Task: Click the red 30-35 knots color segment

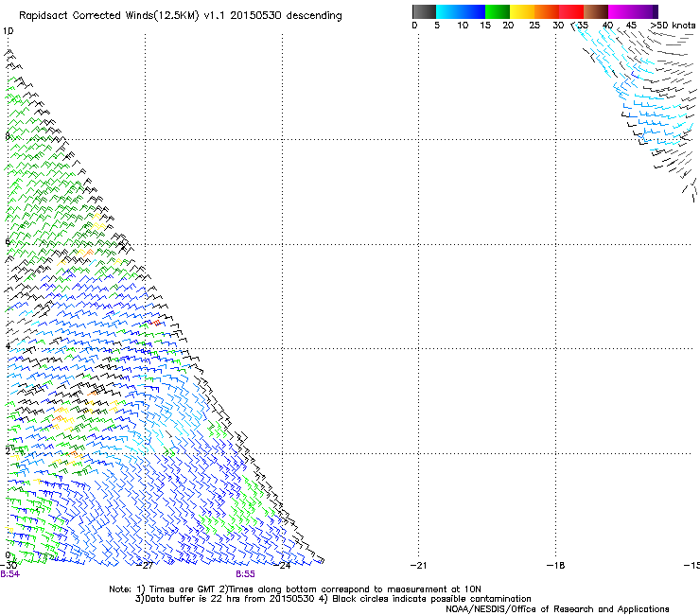Action: (571, 11)
